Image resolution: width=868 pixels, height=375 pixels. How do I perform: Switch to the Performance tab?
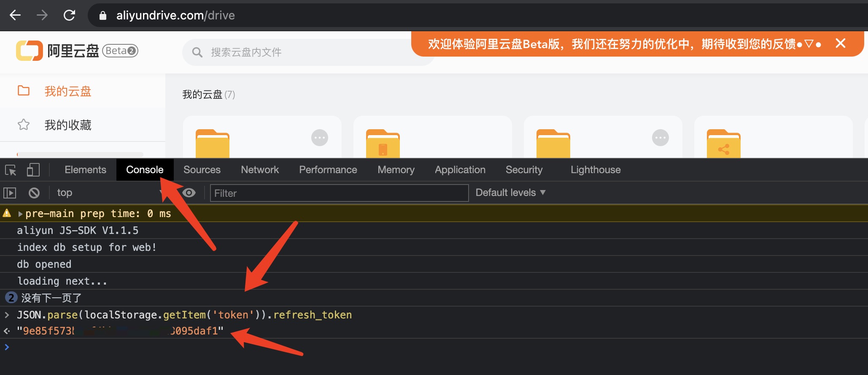328,170
